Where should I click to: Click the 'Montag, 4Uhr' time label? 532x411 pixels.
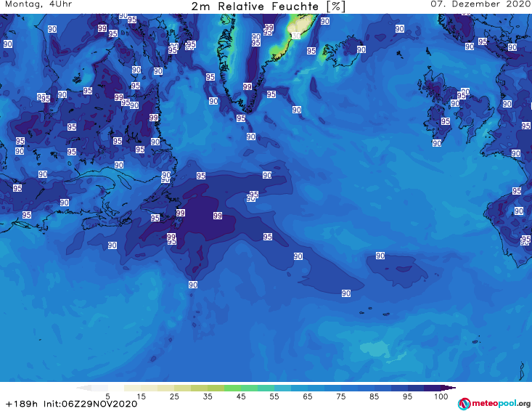tap(38, 4)
